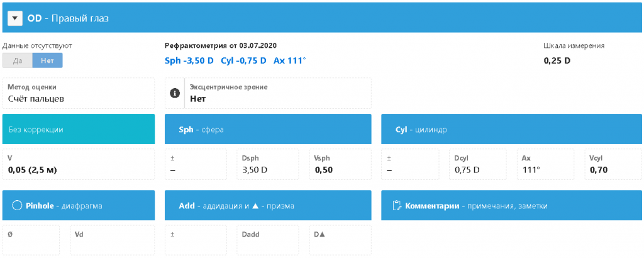Click the Dsph value field

click(x=270, y=164)
